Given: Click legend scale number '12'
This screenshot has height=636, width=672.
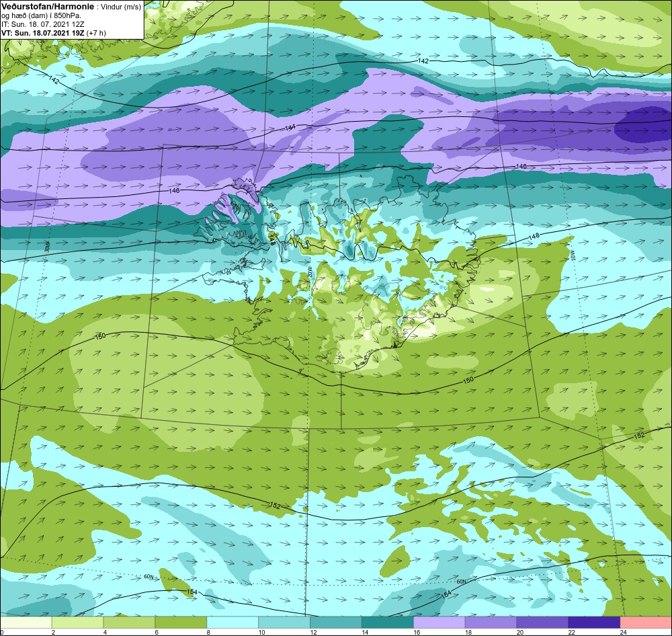Looking at the screenshot, I should 313,632.
